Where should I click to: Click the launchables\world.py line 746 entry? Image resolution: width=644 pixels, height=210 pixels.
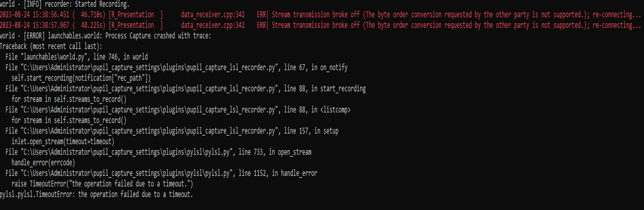[76, 57]
